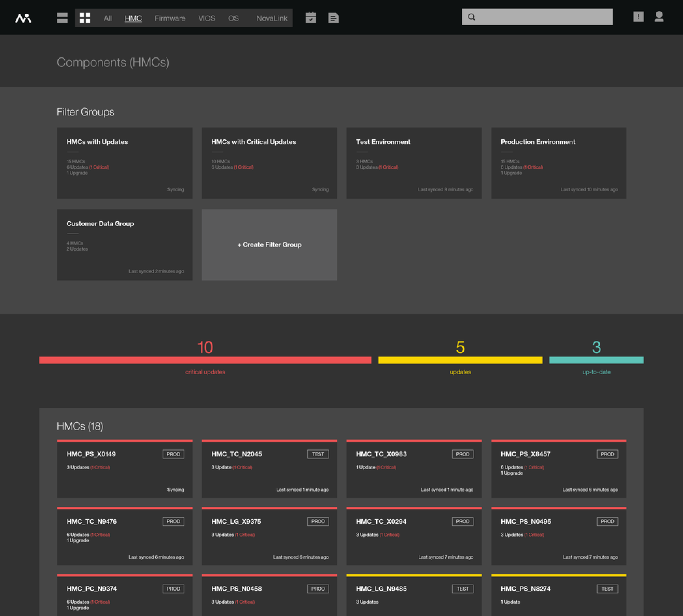Viewport: 683px width, 616px height.
Task: Click the red critical updates bar
Action: (205, 360)
